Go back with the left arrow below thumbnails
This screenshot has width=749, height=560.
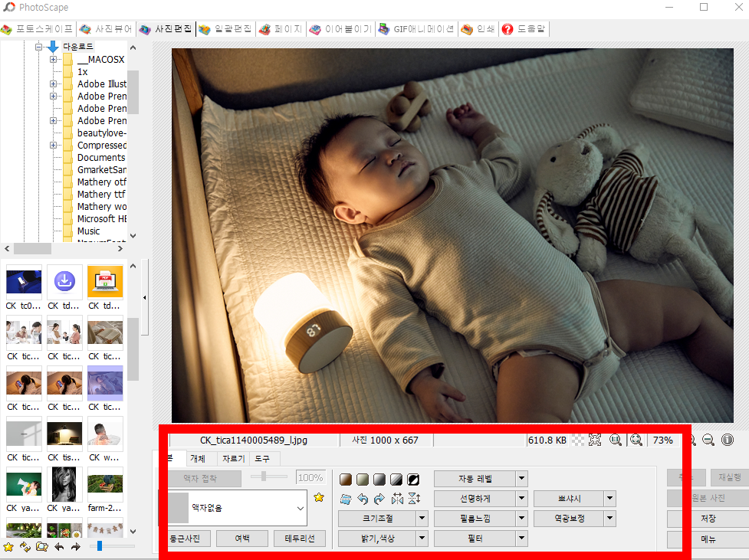(x=59, y=547)
